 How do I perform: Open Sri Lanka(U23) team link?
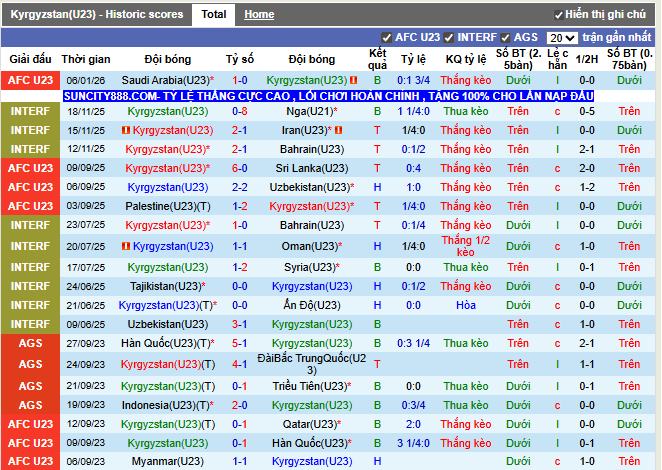312,168
